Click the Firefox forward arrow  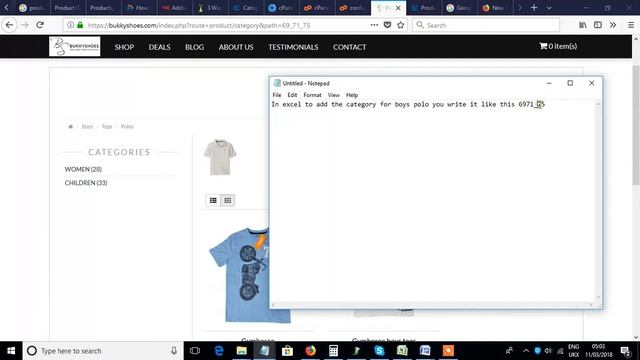(x=25, y=25)
